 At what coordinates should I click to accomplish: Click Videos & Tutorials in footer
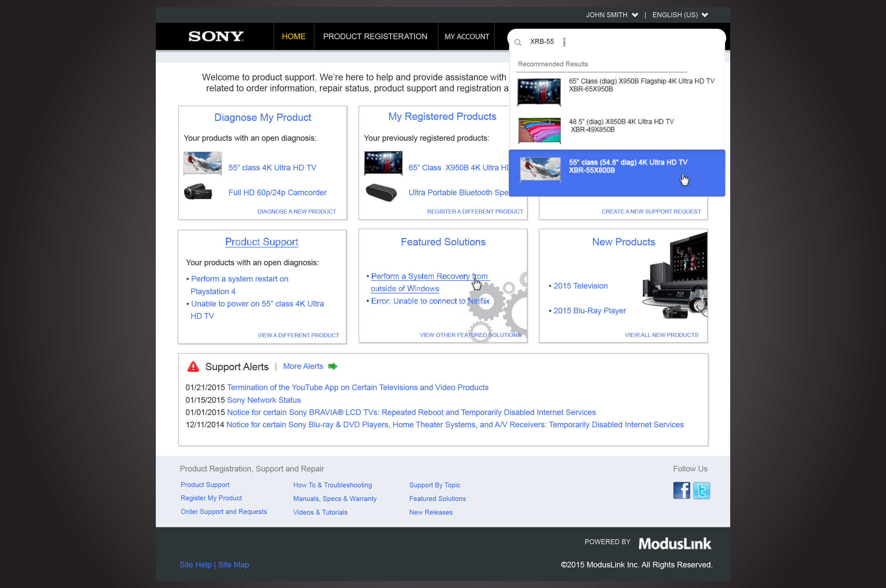[x=320, y=512]
